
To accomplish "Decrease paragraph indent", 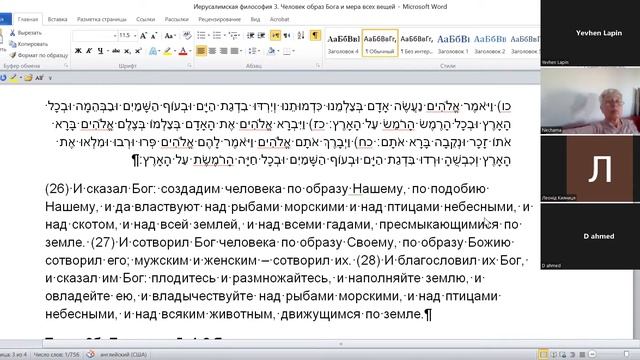I will click(x=251, y=36).
